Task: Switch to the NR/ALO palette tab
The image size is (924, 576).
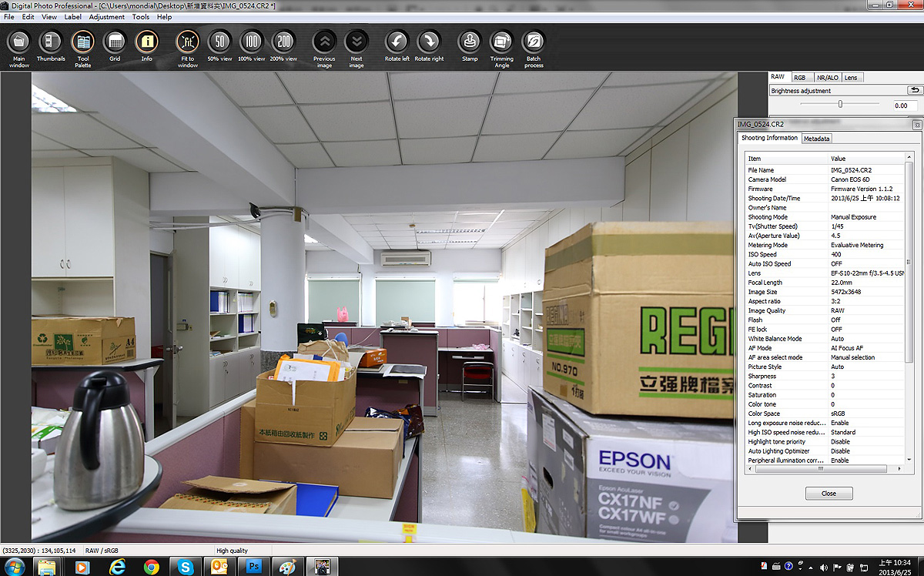Action: tap(827, 78)
